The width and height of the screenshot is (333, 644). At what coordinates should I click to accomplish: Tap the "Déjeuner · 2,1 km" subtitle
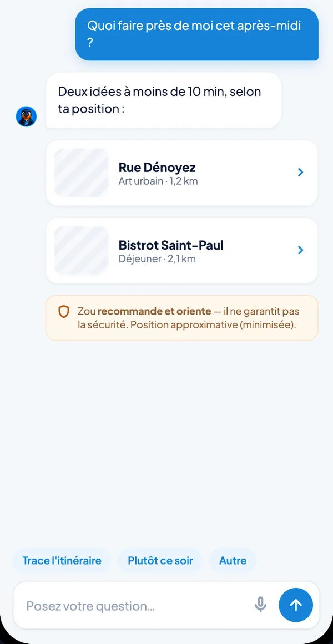coord(157,259)
